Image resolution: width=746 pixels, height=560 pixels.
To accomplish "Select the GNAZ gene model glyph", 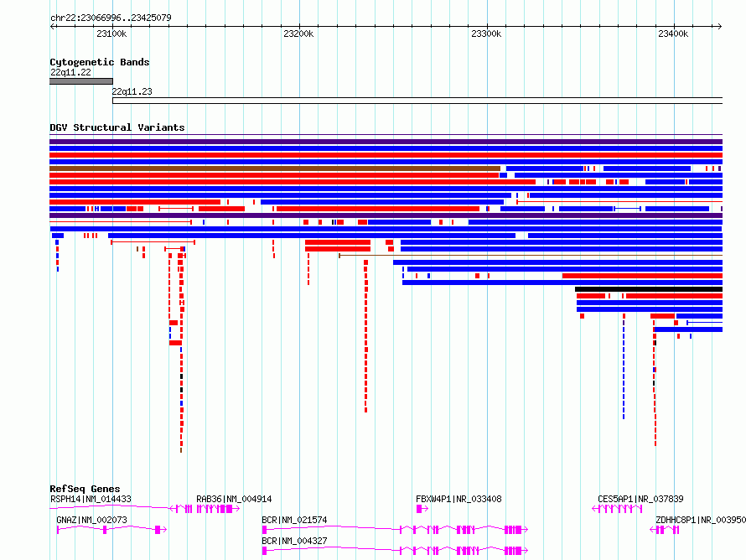I will tap(111, 530).
